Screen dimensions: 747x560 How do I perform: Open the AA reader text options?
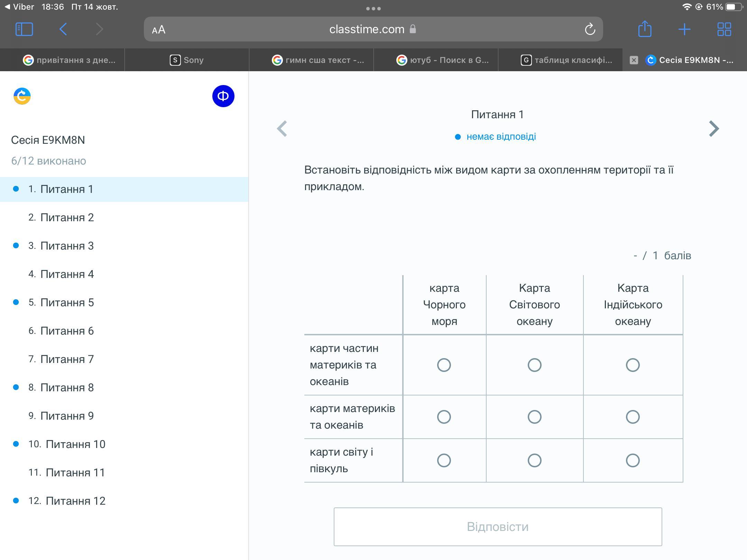159,30
